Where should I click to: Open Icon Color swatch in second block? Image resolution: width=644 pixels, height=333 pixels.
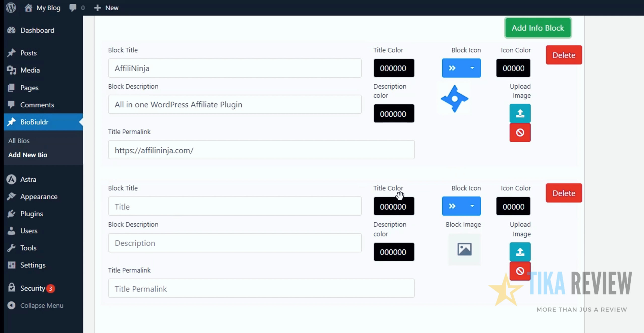513,206
